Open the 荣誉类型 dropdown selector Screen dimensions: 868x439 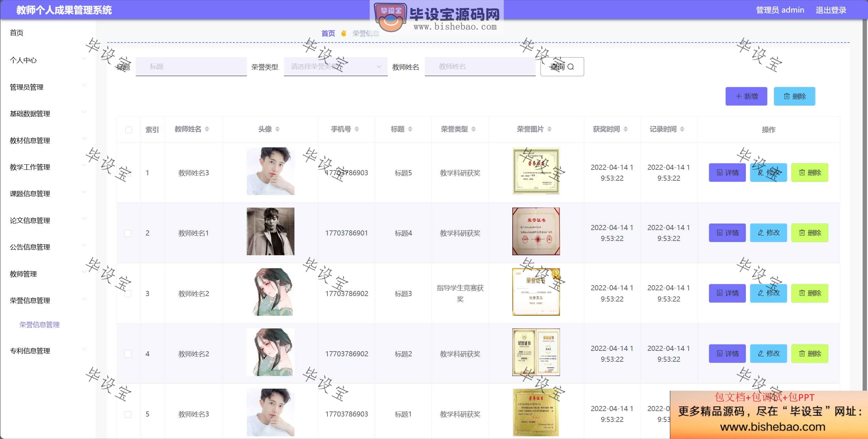[336, 67]
